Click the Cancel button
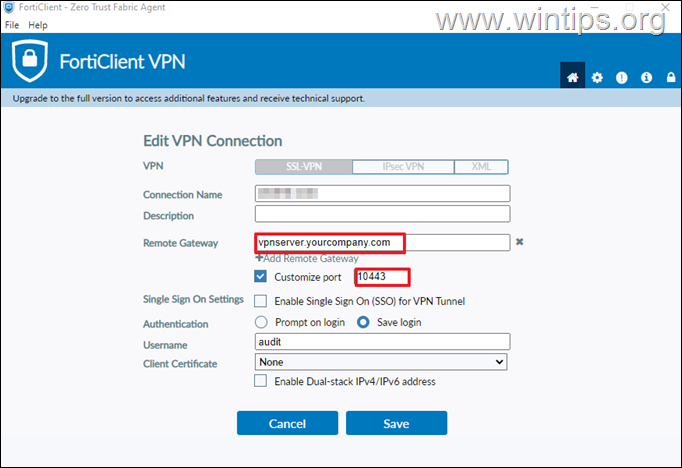The height and width of the screenshot is (468, 682). coord(288,423)
